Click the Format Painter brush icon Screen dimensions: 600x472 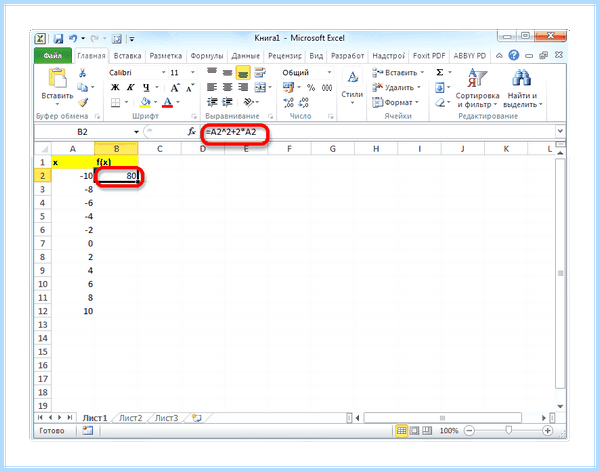(x=82, y=102)
